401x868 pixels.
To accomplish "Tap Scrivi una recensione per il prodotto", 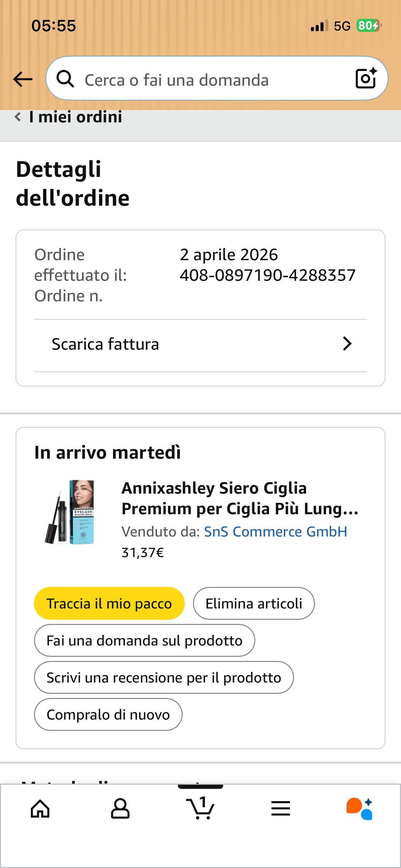I will (x=164, y=678).
